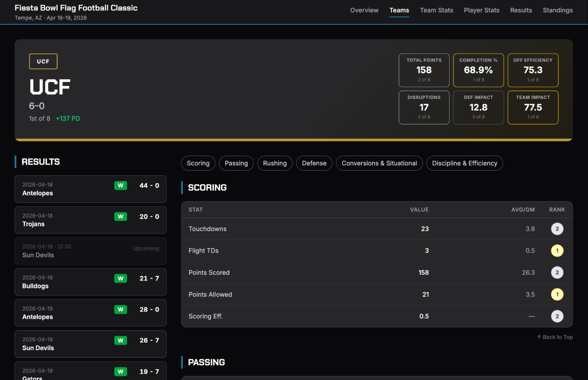The image size is (588, 380).
Task: Click the SCORING section heading
Action: [x=207, y=188]
